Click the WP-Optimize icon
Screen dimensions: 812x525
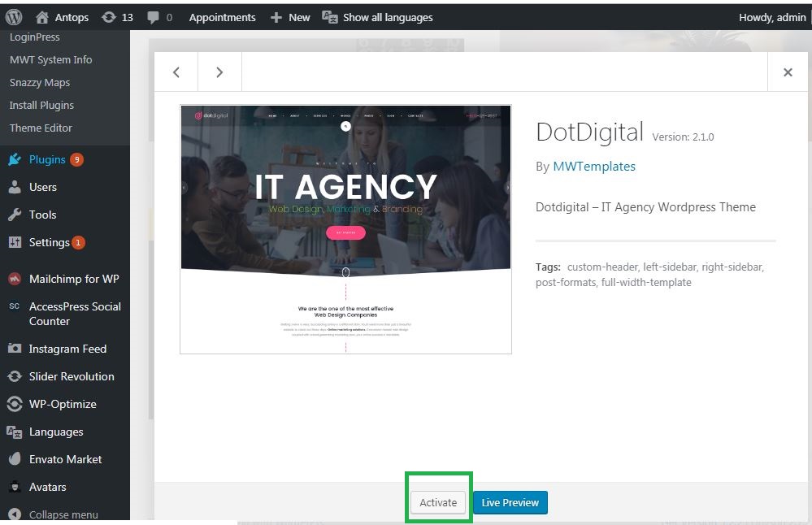click(15, 404)
